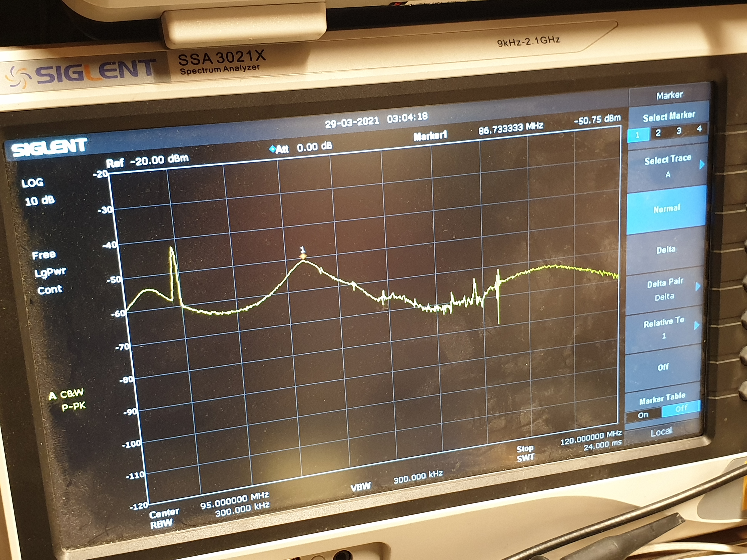This screenshot has width=747, height=560.
Task: Select marker number 2
Action: [x=658, y=133]
